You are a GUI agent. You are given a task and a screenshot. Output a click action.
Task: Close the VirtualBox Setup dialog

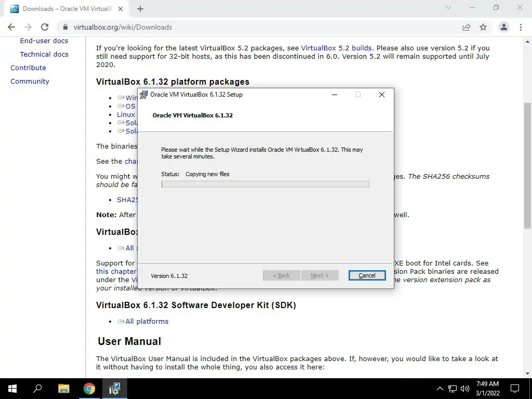(x=382, y=95)
